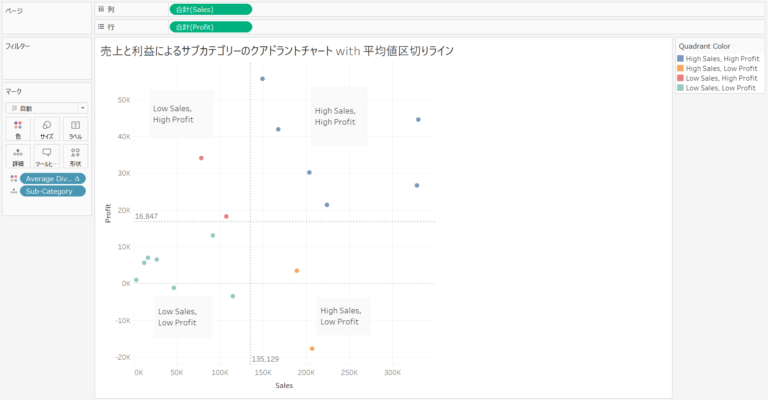Image resolution: width=768 pixels, height=400 pixels.
Task: Open the サイズ (Size) mark card
Action: pos(46,128)
